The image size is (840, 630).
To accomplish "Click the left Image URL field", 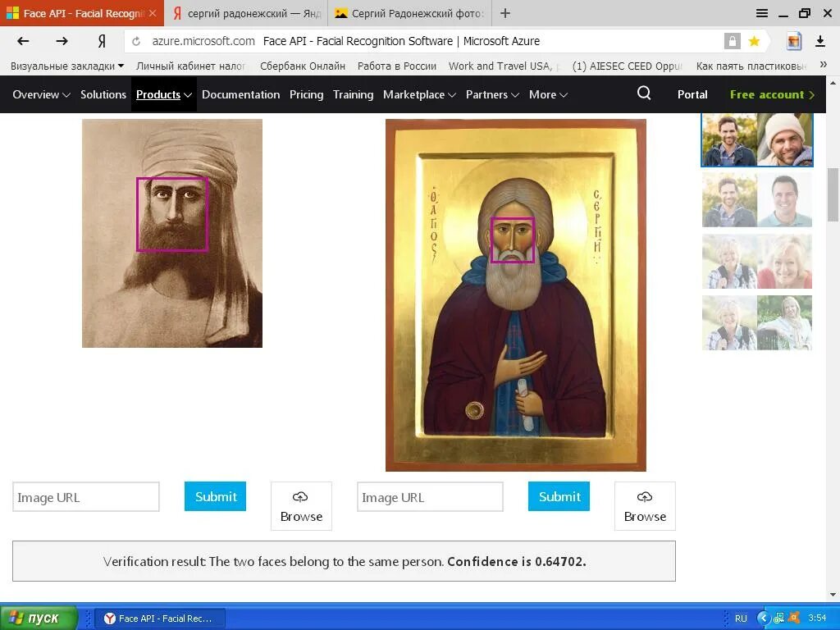I will [x=85, y=497].
